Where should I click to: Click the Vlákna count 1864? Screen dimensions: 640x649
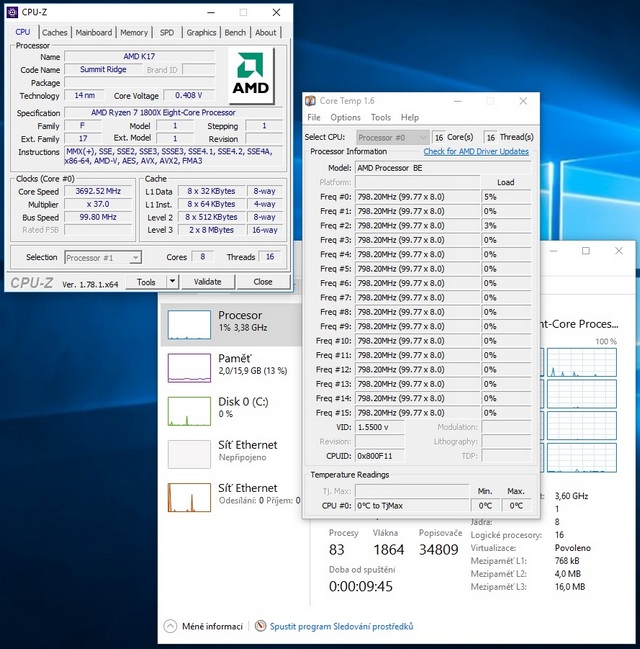(388, 550)
